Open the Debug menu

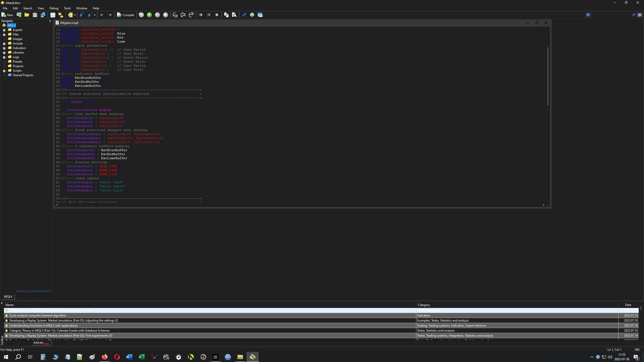coord(54,8)
